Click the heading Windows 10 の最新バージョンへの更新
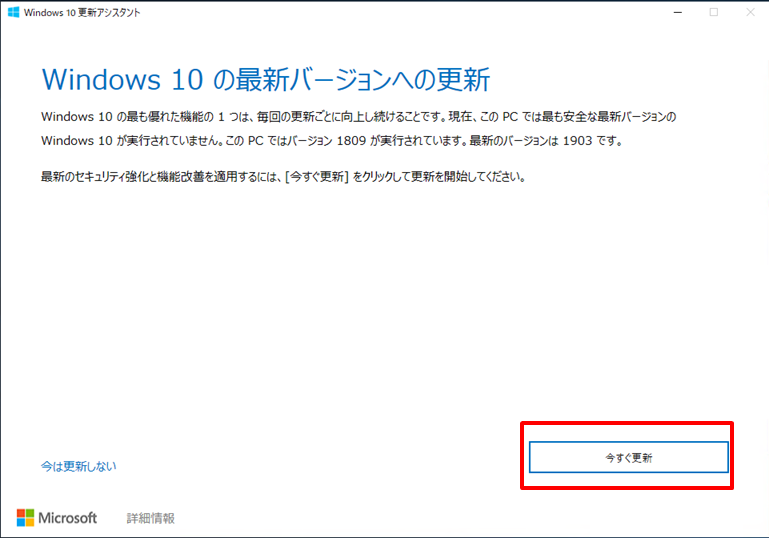 pos(266,79)
